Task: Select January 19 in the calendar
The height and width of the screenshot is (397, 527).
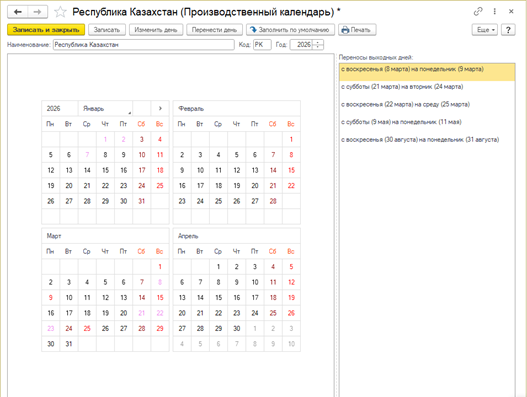Action: (x=51, y=186)
